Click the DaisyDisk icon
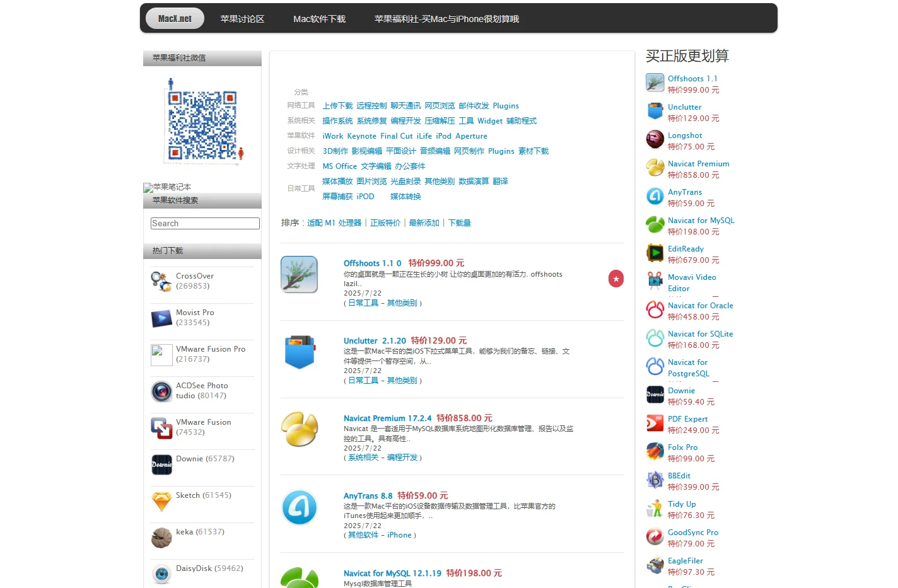Screen dimensions: 898x588 pos(161,574)
